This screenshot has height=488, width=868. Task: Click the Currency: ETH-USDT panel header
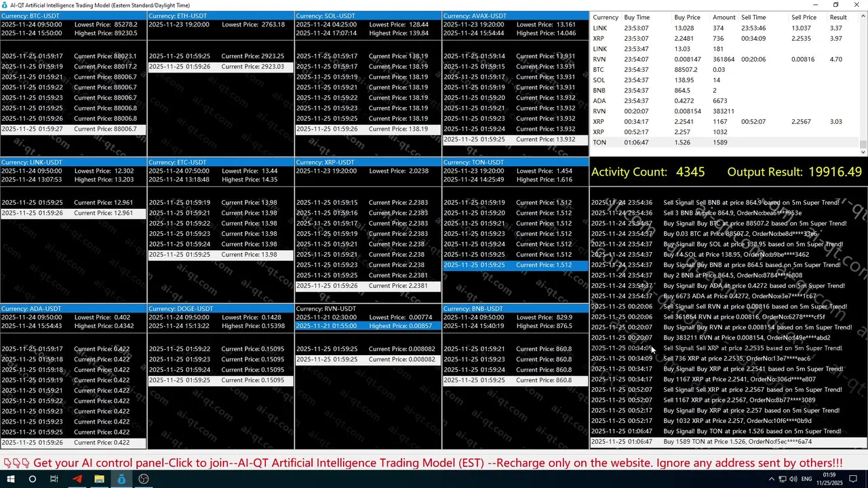pyautogui.click(x=220, y=16)
